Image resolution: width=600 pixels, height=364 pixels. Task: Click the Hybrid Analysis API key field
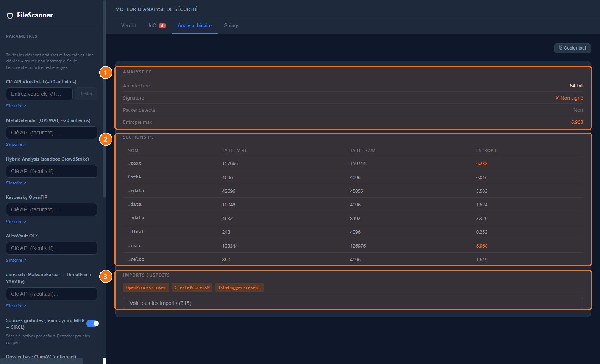click(x=52, y=171)
